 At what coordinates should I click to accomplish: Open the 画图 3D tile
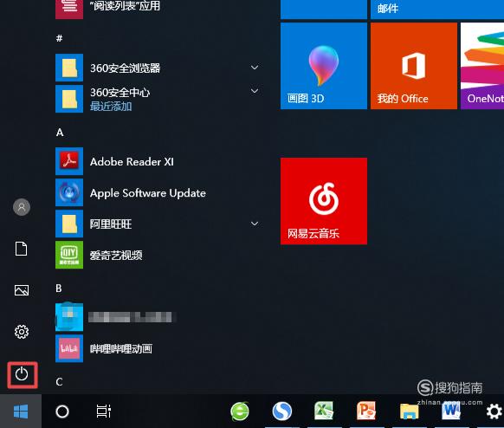pyautogui.click(x=324, y=66)
